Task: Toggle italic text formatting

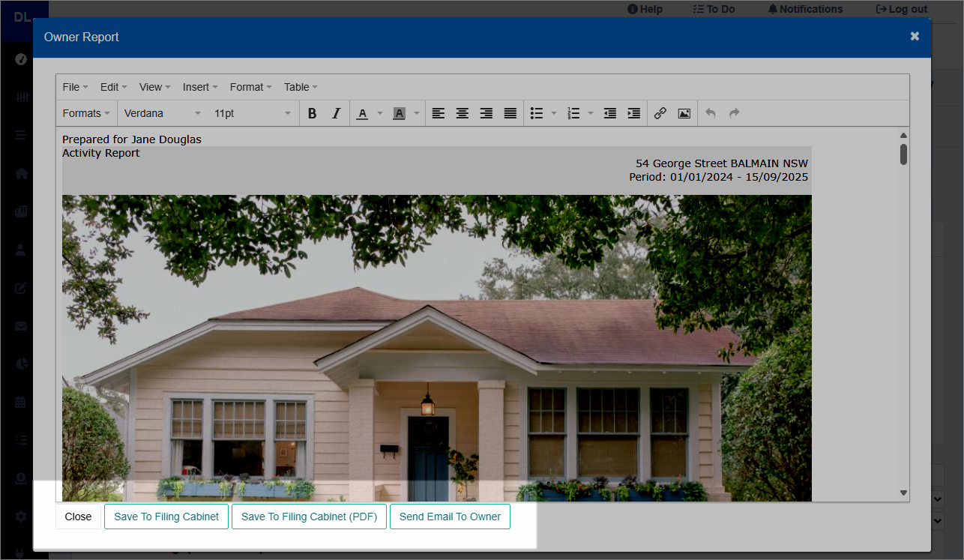Action: click(x=337, y=113)
